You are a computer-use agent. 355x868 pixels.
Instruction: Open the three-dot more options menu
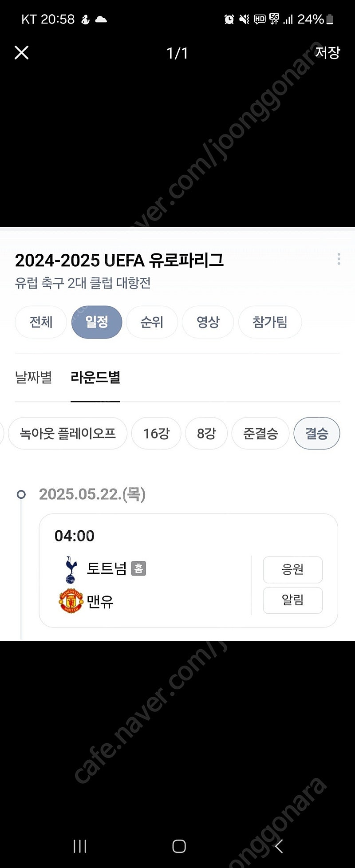pos(339,259)
